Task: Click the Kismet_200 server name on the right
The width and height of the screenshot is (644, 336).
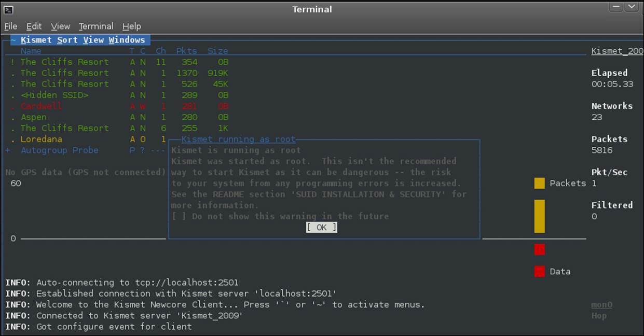Action: [618, 51]
